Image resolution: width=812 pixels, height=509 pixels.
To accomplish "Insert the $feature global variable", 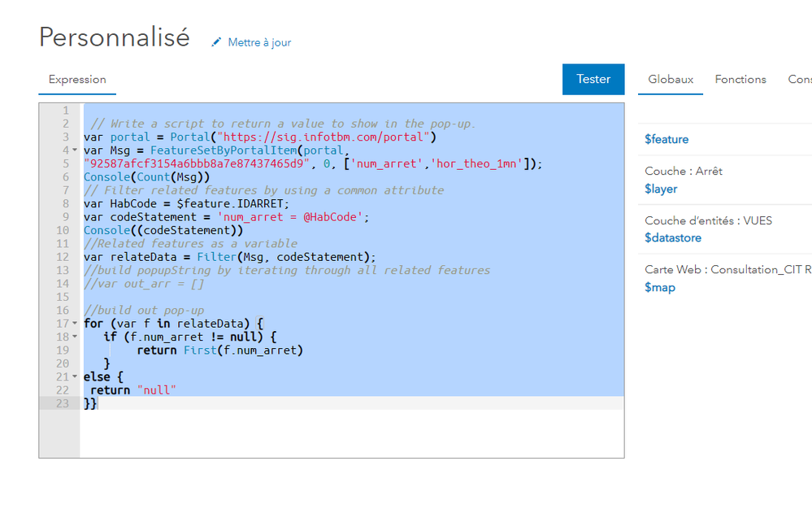I will (667, 139).
